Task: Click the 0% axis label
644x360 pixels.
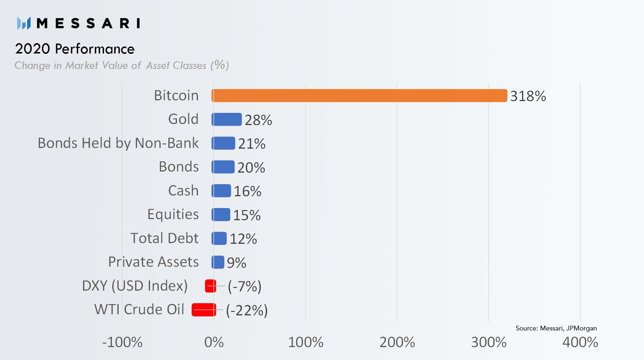Action: click(214, 342)
